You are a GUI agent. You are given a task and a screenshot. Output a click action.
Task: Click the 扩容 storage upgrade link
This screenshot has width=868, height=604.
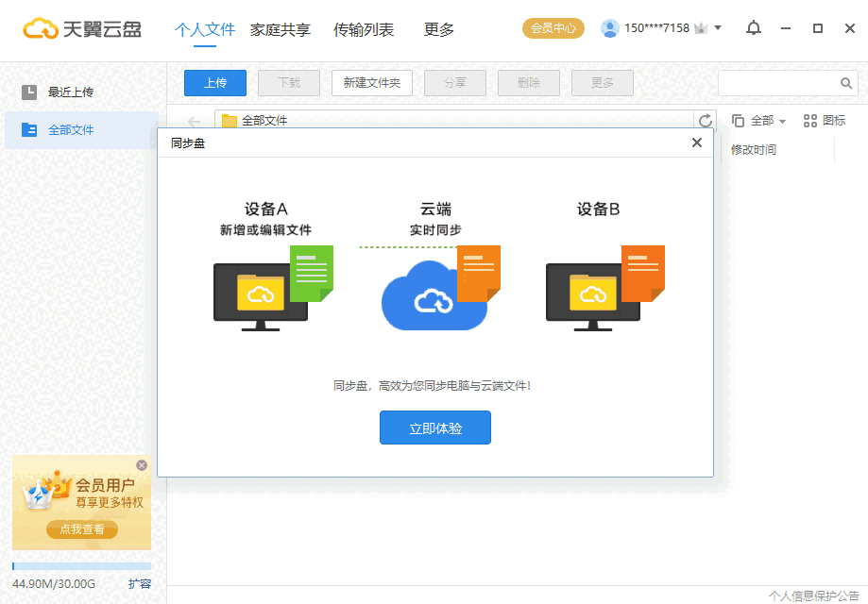pos(139,583)
